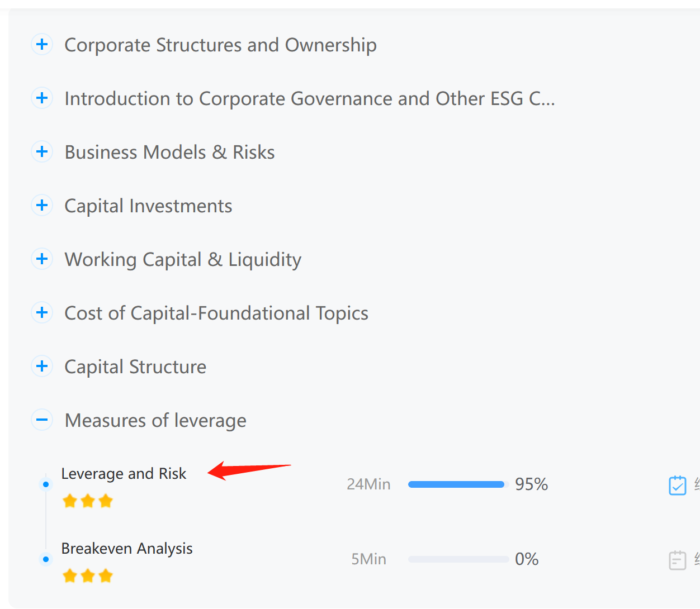Collapse Measures of leverage with minus icon
The height and width of the screenshot is (609, 700).
(42, 420)
